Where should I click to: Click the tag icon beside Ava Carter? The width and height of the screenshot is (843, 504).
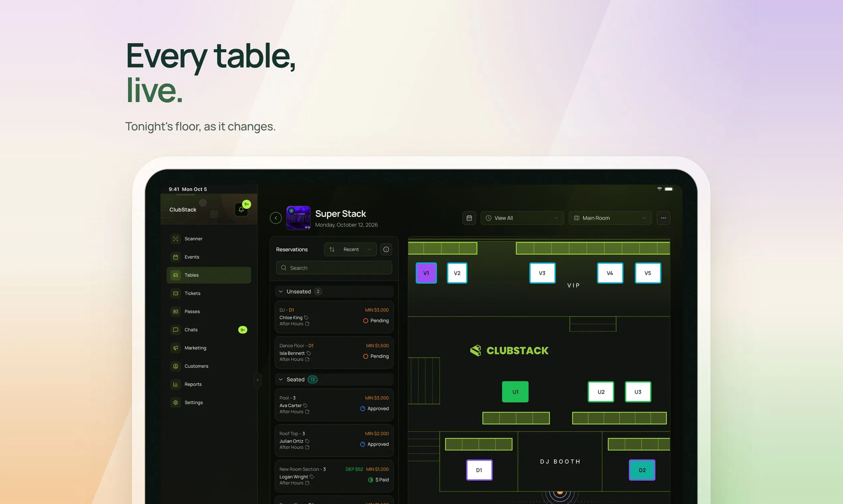(305, 406)
